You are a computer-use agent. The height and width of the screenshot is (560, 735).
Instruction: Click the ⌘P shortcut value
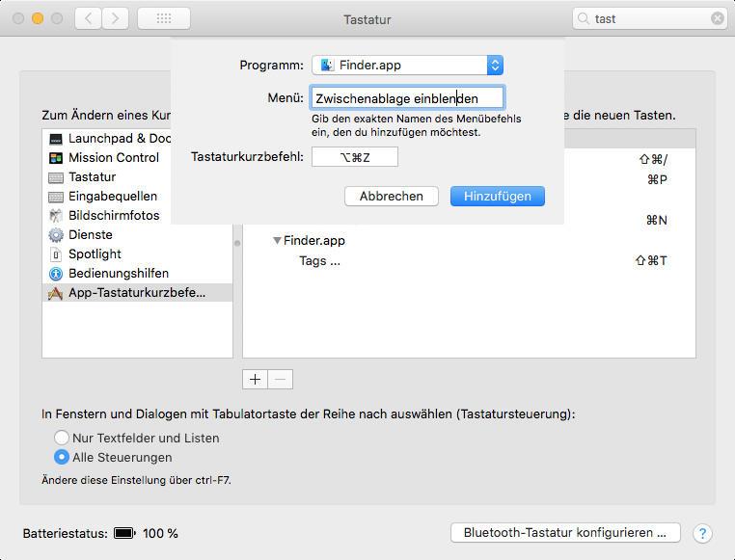point(657,179)
